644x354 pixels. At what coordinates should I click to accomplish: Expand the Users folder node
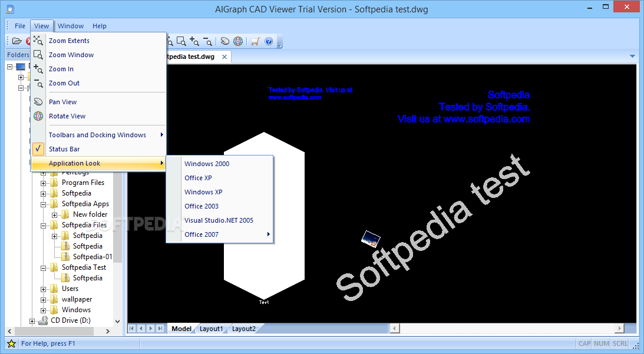click(43, 289)
